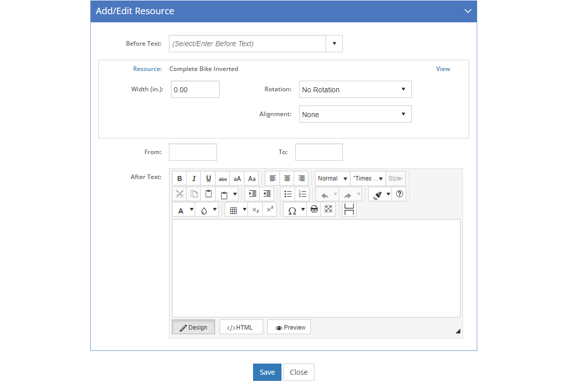Cut selection with scissors icon
The image size is (568, 392).
tap(180, 194)
